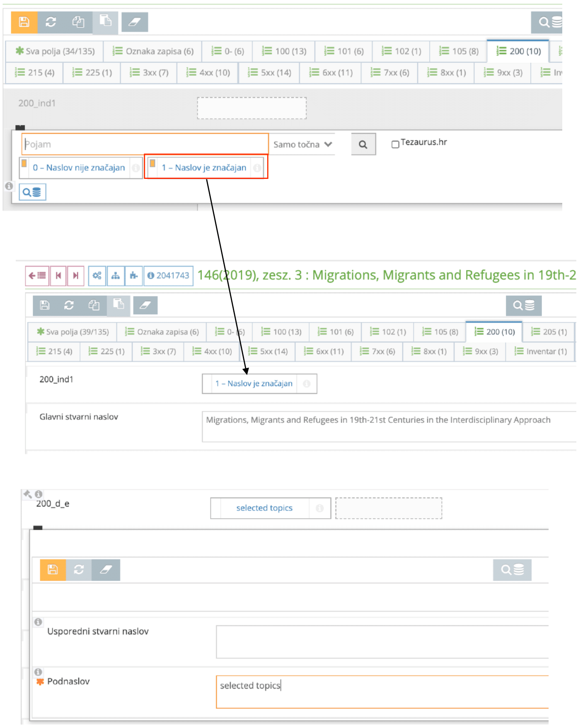Image resolution: width=578 pixels, height=728 pixels.
Task: Go to previous record icon
Action: tap(58, 276)
